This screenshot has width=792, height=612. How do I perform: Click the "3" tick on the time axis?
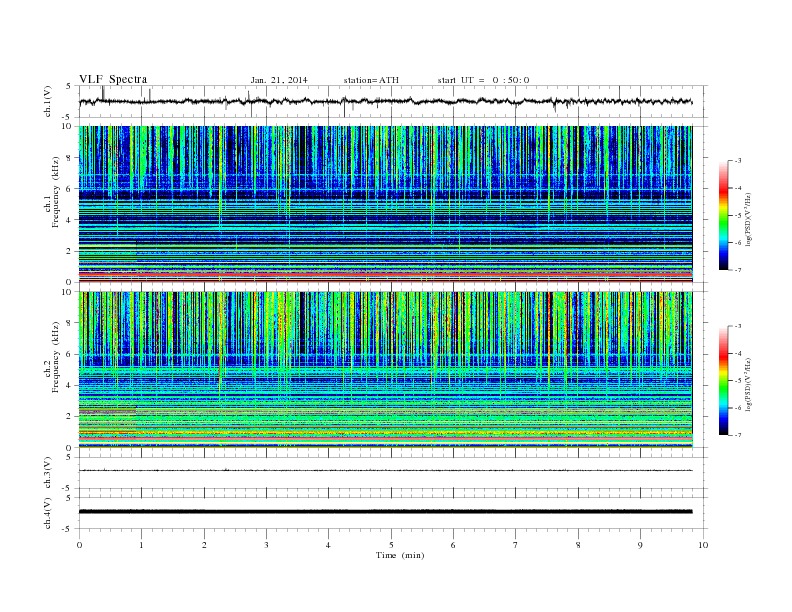point(266,545)
